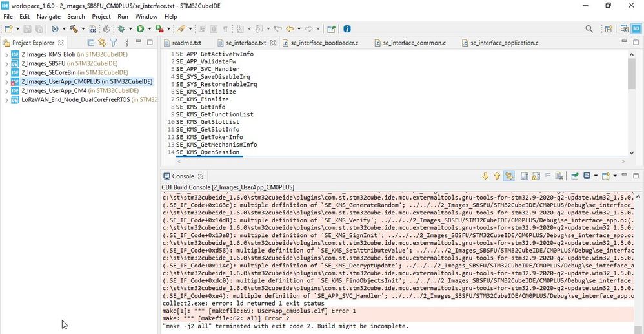Open the Run configurations dropdown arrow
The width and height of the screenshot is (644, 334).
click(x=149, y=29)
